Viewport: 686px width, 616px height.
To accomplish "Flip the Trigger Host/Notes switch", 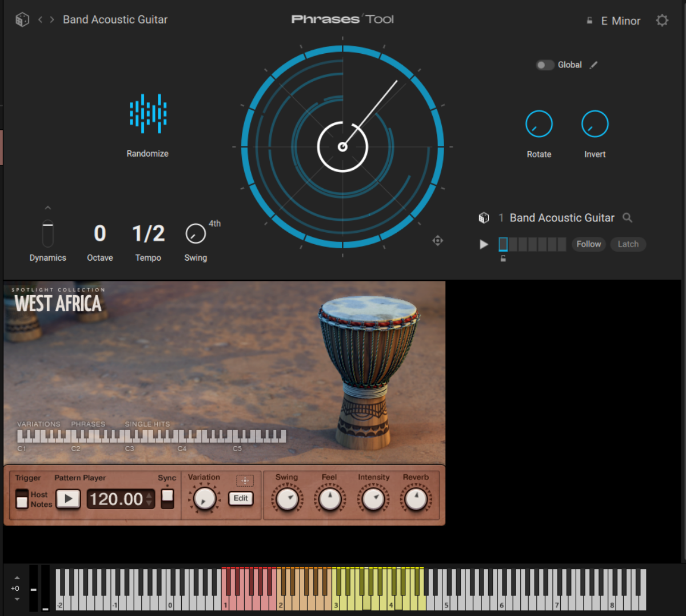I will (22, 499).
